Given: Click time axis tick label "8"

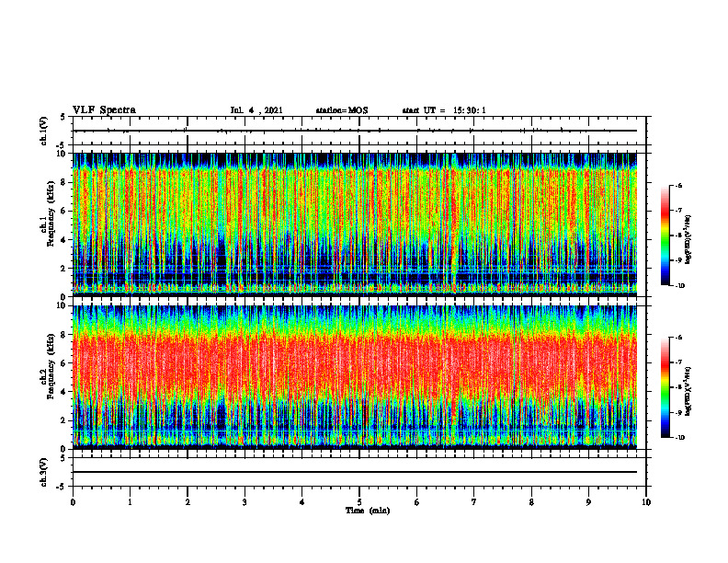Looking at the screenshot, I should click(531, 502).
